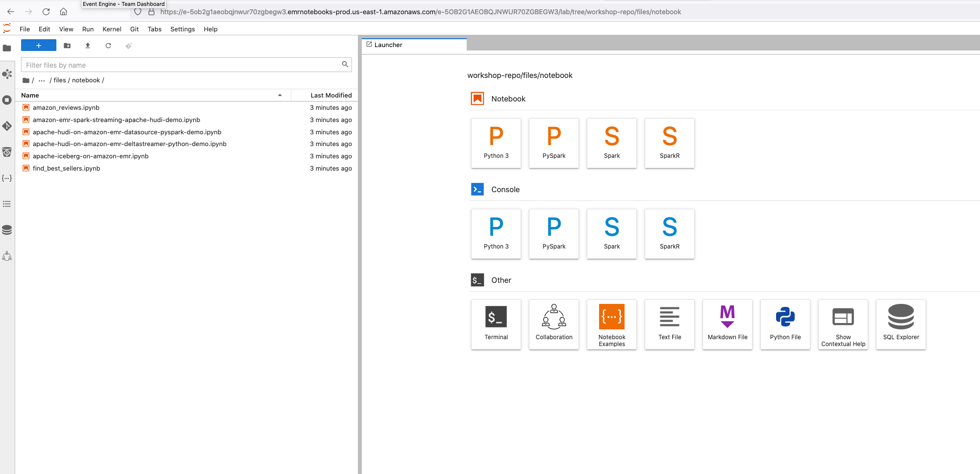Open the Kernel menu
The height and width of the screenshot is (474, 980).
tap(112, 29)
